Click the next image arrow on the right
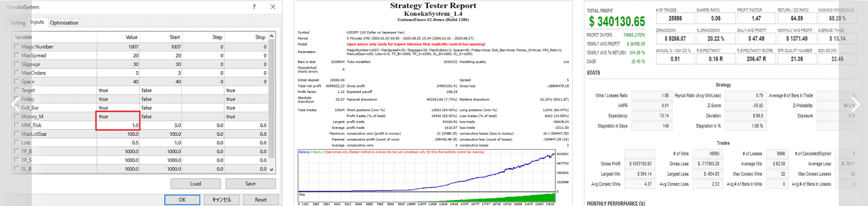This screenshot has height=206, width=868. (855, 105)
